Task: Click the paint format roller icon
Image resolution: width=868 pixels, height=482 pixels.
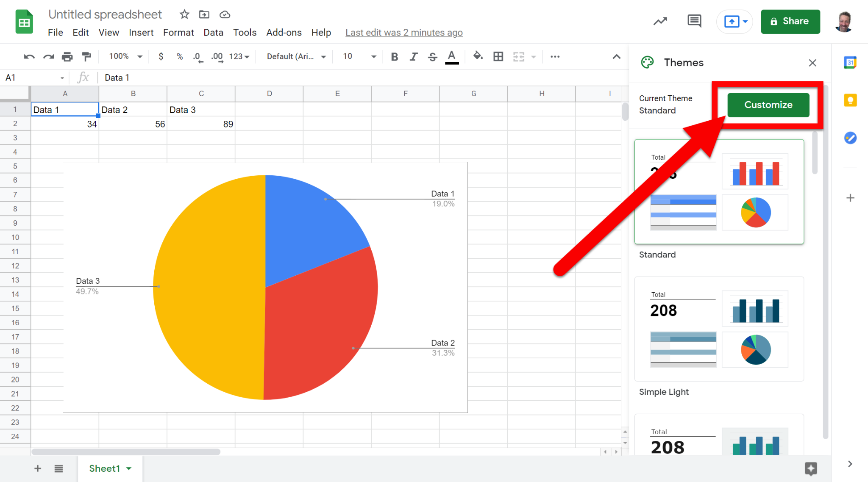Action: tap(86, 56)
